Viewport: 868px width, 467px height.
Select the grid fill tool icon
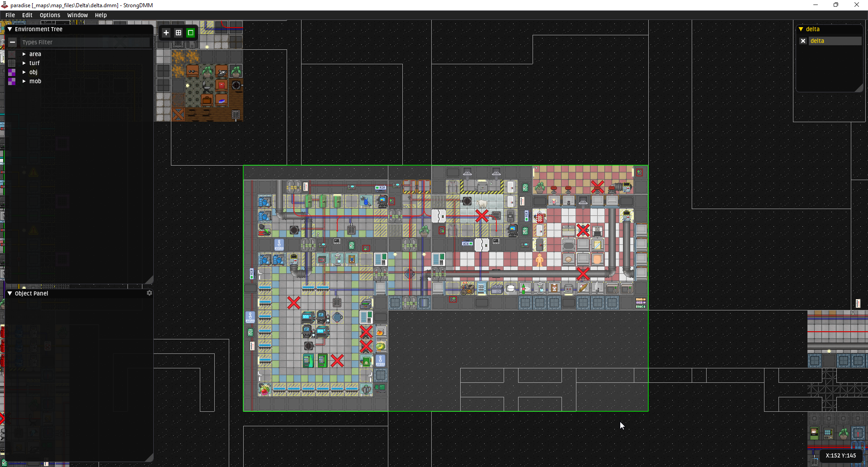click(x=179, y=33)
